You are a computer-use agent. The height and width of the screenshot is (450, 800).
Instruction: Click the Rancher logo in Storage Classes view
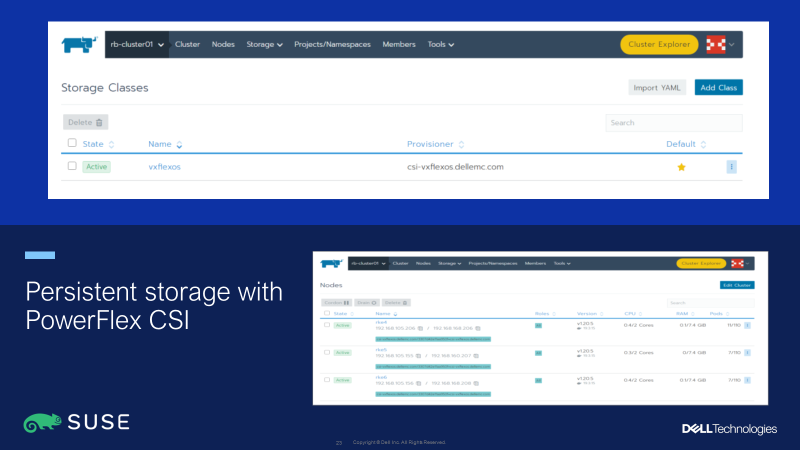coord(79,44)
